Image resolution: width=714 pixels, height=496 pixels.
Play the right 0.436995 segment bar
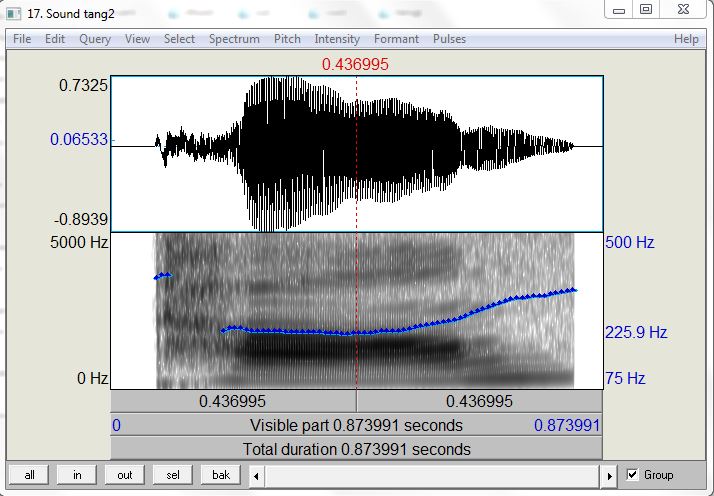[x=479, y=401]
